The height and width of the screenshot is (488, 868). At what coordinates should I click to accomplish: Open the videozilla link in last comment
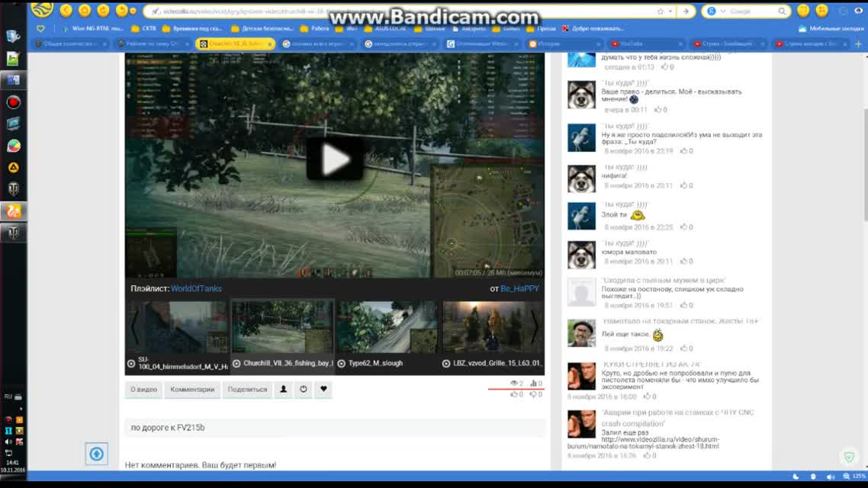coord(643,442)
